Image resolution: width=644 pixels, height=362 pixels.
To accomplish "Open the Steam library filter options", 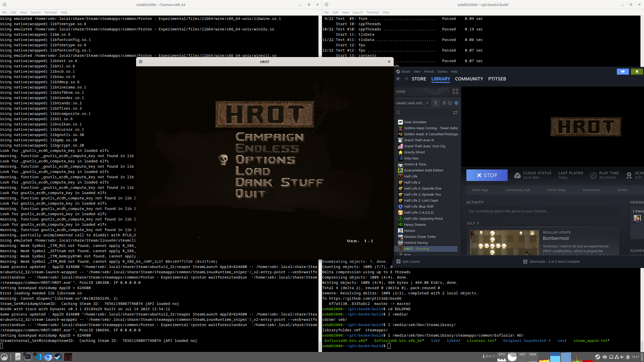I will pyautogui.click(x=455, y=113).
